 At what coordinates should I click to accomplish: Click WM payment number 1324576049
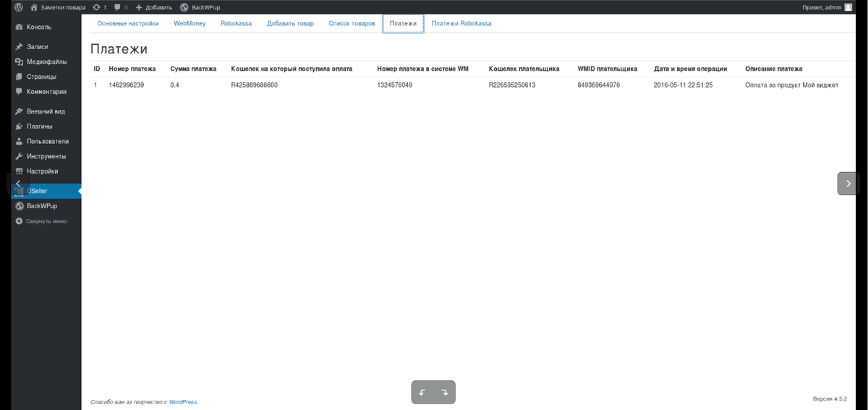(x=395, y=85)
